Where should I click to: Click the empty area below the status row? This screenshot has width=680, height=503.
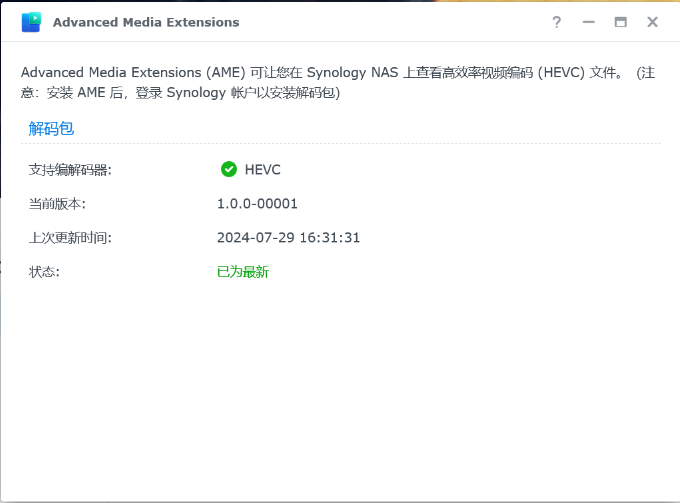point(340,390)
